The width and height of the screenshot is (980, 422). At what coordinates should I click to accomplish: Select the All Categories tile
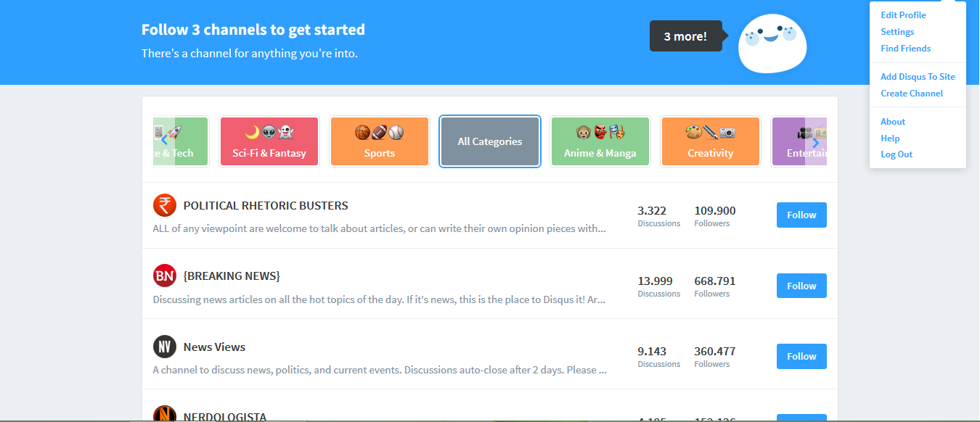490,141
